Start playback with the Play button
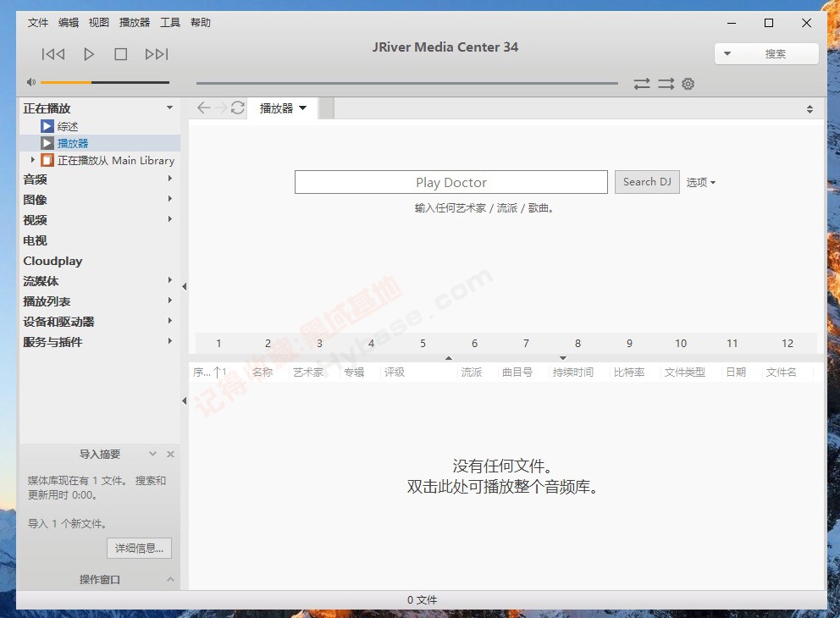Screen dimensions: 840x618 coord(89,54)
